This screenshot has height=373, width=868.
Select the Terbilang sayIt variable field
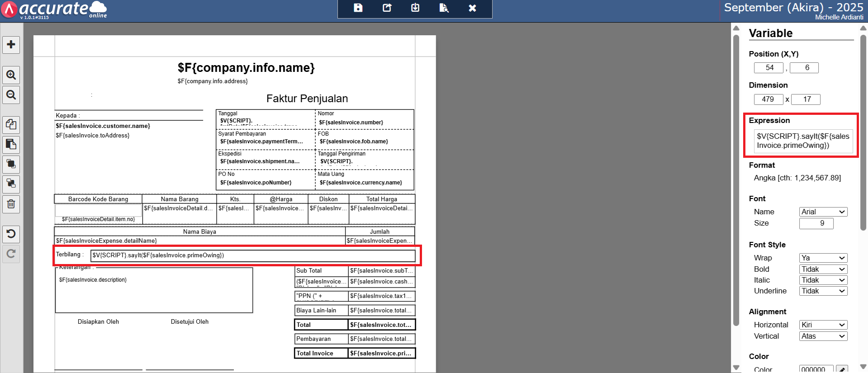coord(252,255)
